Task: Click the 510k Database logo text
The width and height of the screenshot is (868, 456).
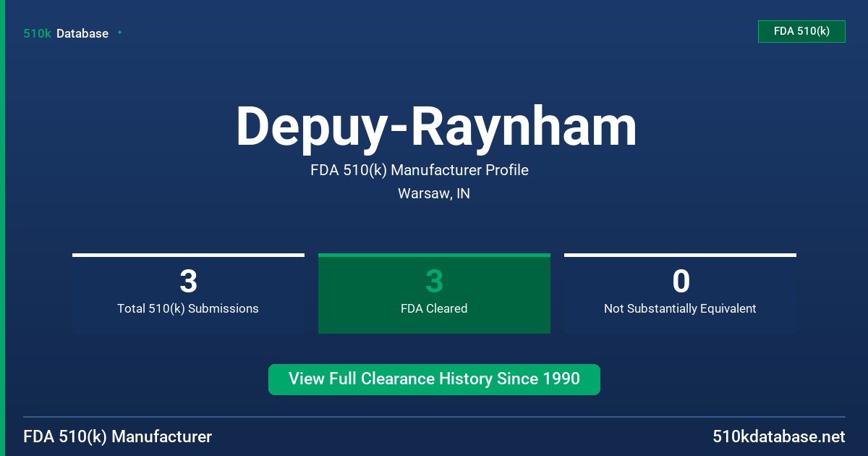Action: click(66, 33)
